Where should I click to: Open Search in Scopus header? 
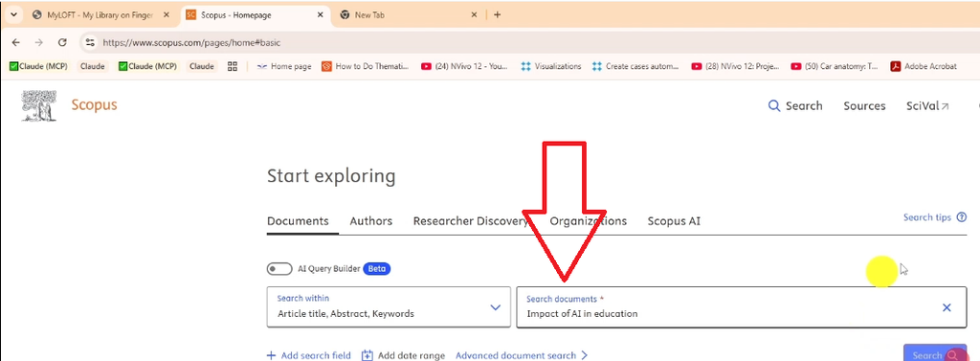(795, 105)
